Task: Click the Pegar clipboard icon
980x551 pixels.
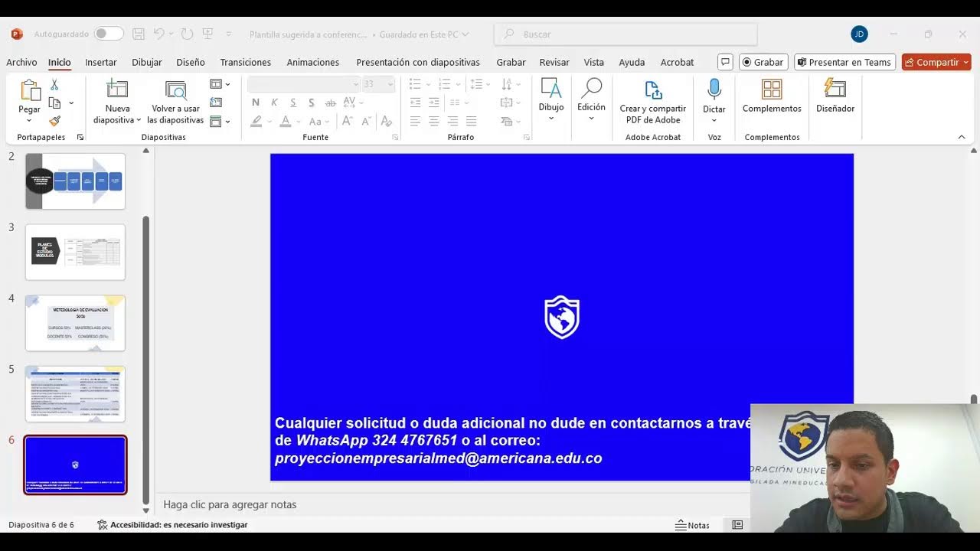Action: coord(30,90)
